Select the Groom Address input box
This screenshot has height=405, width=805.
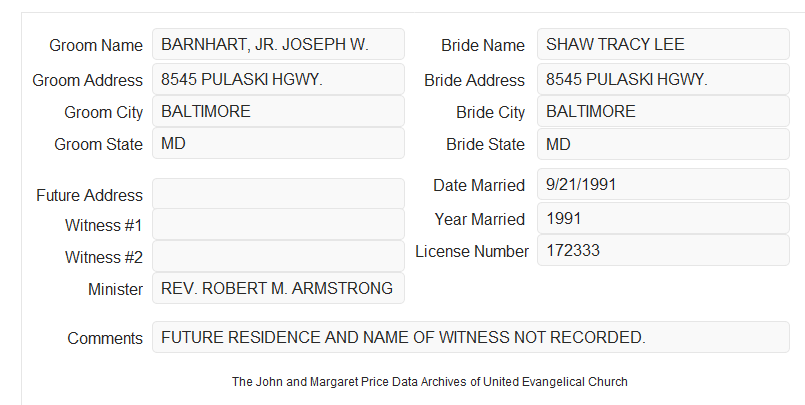tap(278, 79)
